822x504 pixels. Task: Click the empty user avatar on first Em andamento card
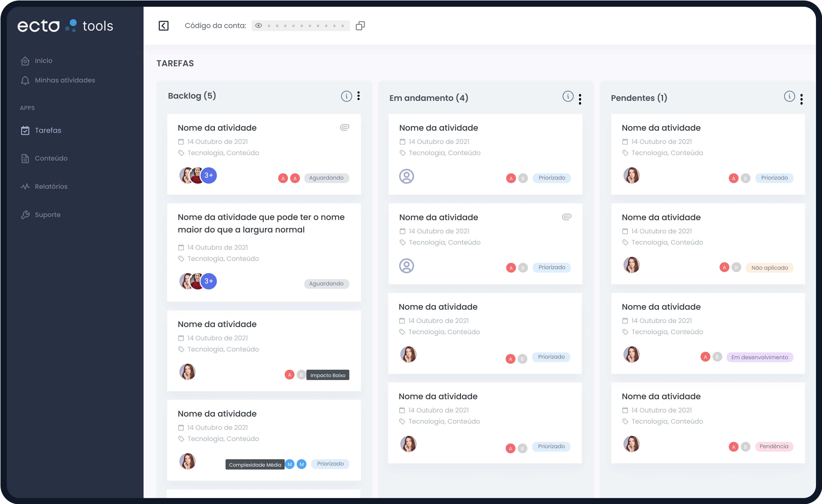coord(406,176)
